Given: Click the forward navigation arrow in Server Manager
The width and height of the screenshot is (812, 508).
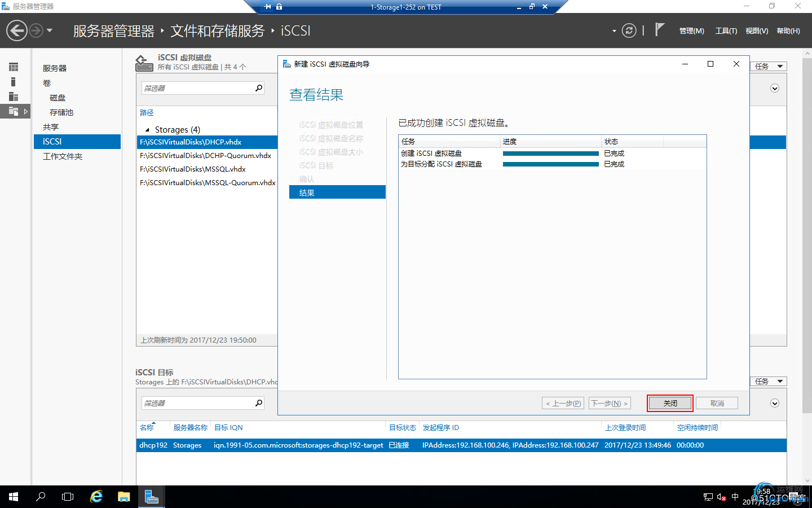Looking at the screenshot, I should pyautogui.click(x=36, y=30).
